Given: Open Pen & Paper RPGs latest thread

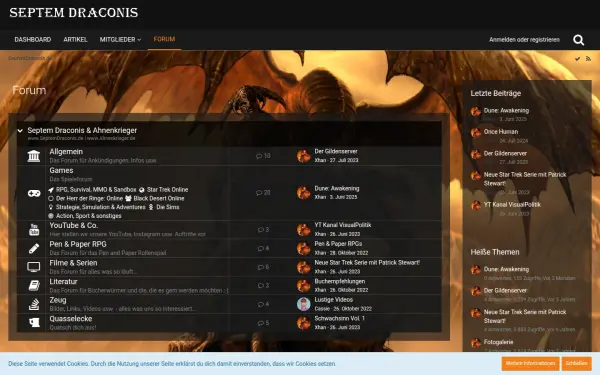Looking at the screenshot, I should (x=338, y=244).
